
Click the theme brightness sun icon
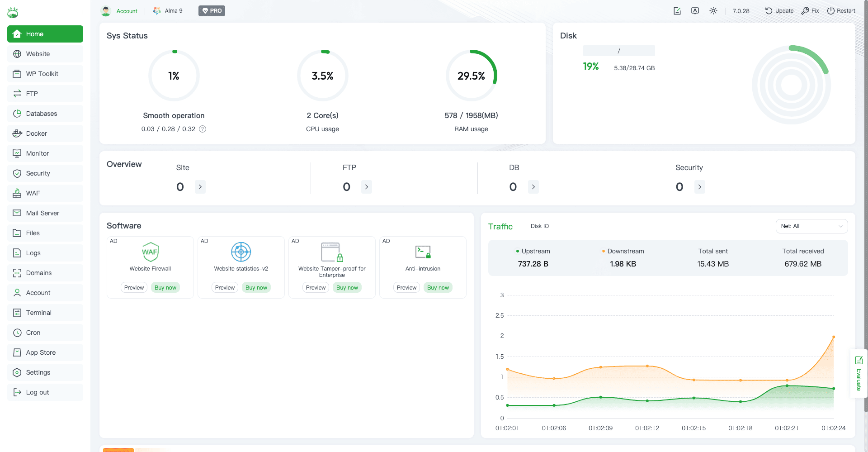[713, 11]
